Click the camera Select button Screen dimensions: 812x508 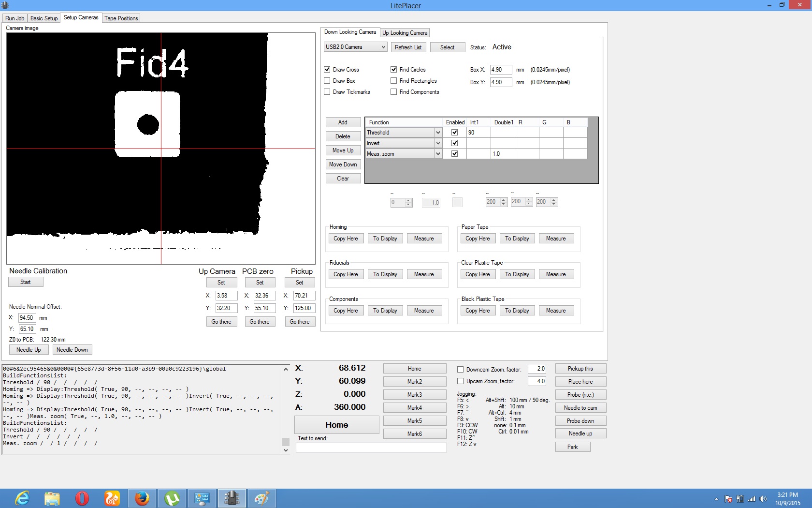(448, 47)
